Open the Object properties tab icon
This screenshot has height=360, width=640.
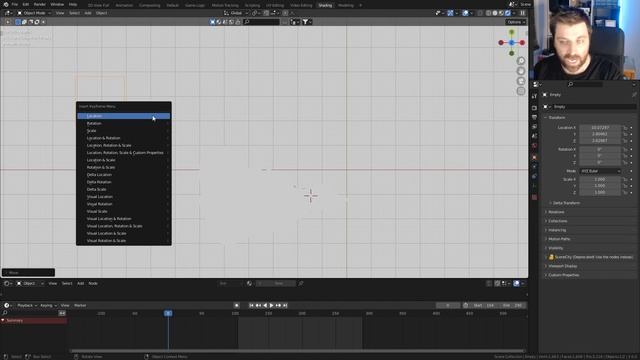click(x=534, y=157)
